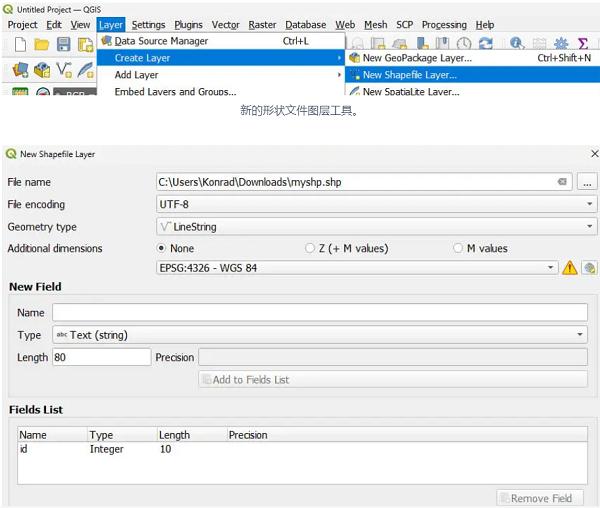This screenshot has width=600, height=508.
Task: Click the Length field showing 80
Action: click(101, 357)
